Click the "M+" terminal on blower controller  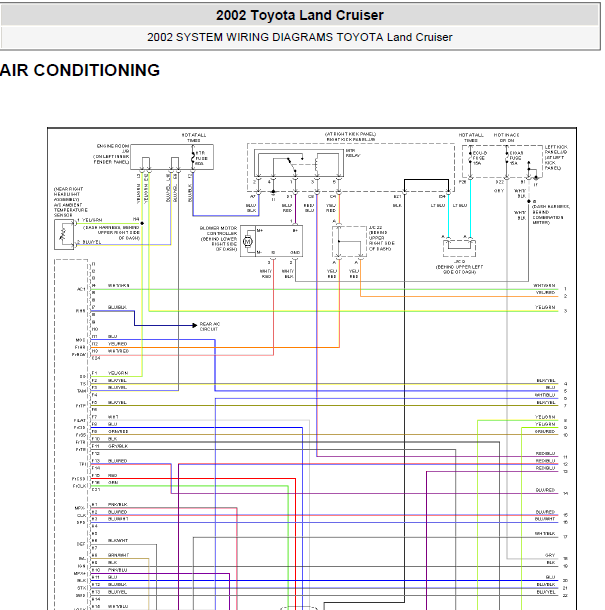pyautogui.click(x=260, y=231)
